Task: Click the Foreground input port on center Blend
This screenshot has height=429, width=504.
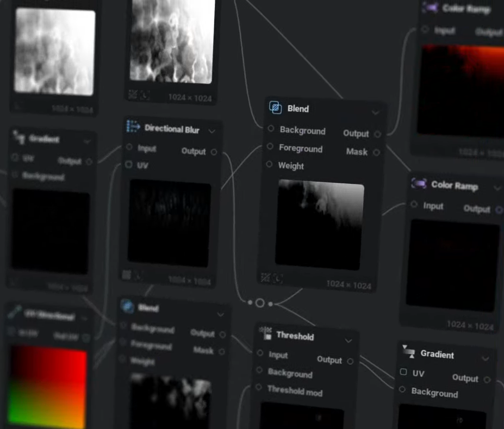Action: pyautogui.click(x=270, y=147)
